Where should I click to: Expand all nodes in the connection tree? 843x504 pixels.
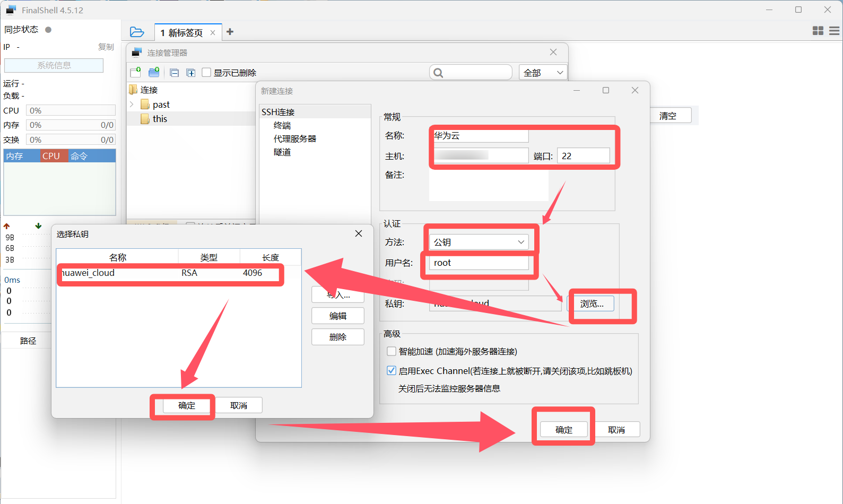tap(191, 73)
